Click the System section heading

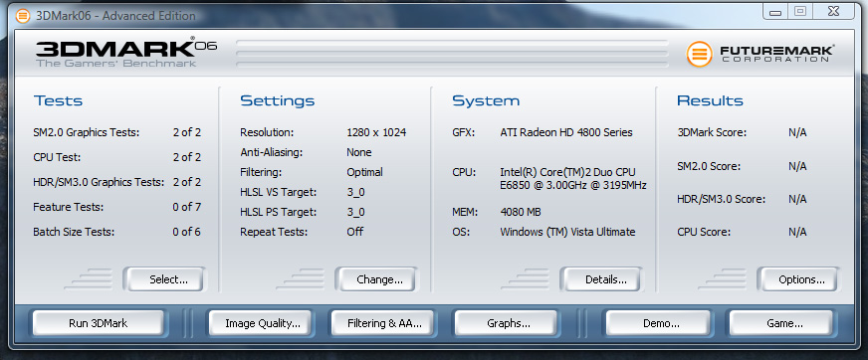pos(486,100)
